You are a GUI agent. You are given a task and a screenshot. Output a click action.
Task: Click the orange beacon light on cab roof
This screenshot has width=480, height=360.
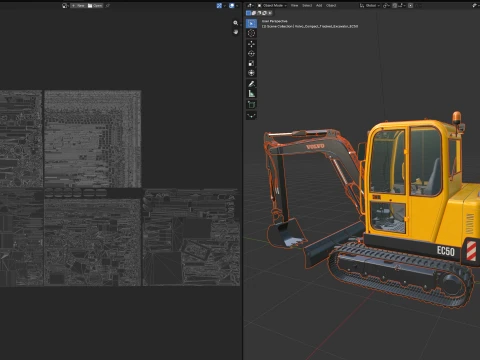pyautogui.click(x=457, y=117)
